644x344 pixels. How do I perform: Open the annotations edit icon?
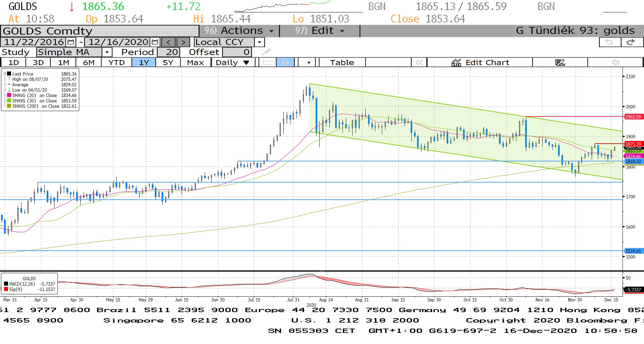click(560, 62)
